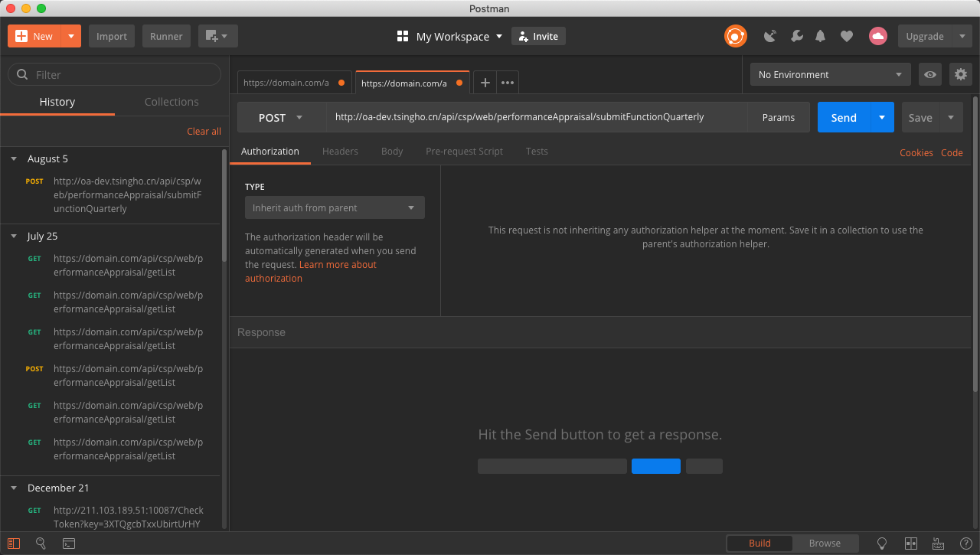
Task: Click environment quick look eye icon
Action: 930,74
